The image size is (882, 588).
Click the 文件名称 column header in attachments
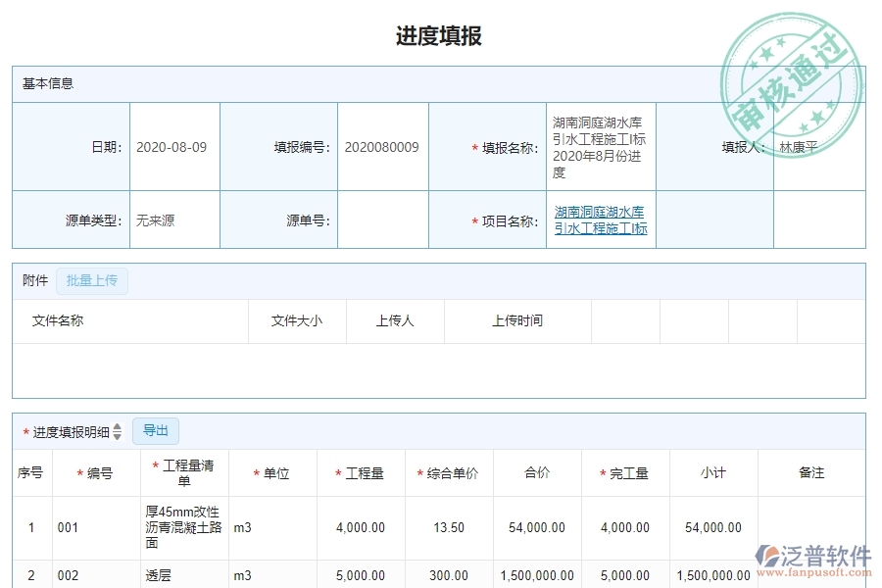pyautogui.click(x=54, y=320)
